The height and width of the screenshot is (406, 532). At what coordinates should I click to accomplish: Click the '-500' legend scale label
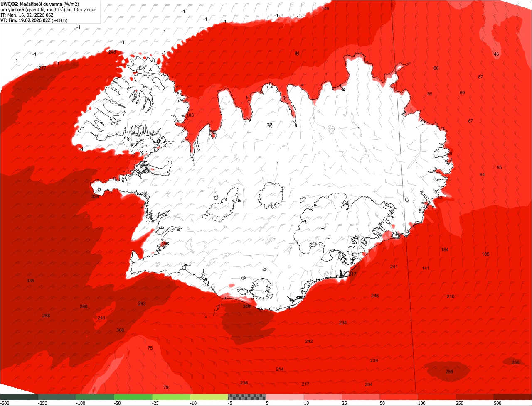pos(5,403)
